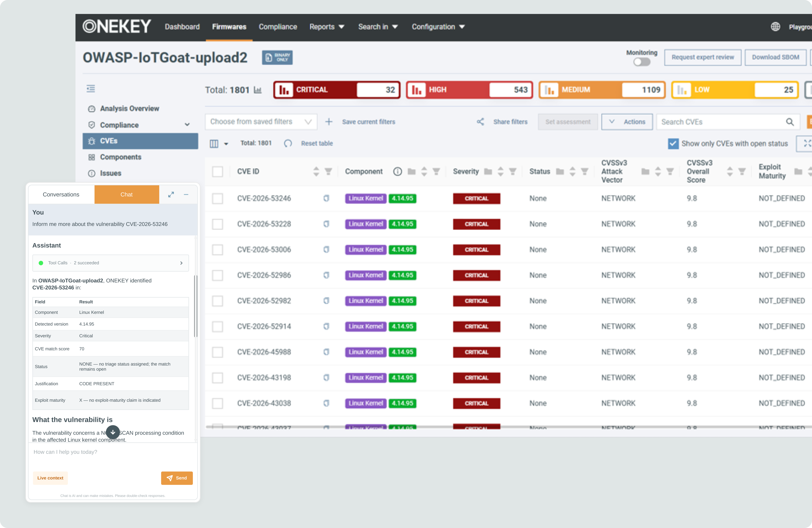The image size is (812, 528).
Task: Open the Actions dropdown
Action: click(x=627, y=122)
